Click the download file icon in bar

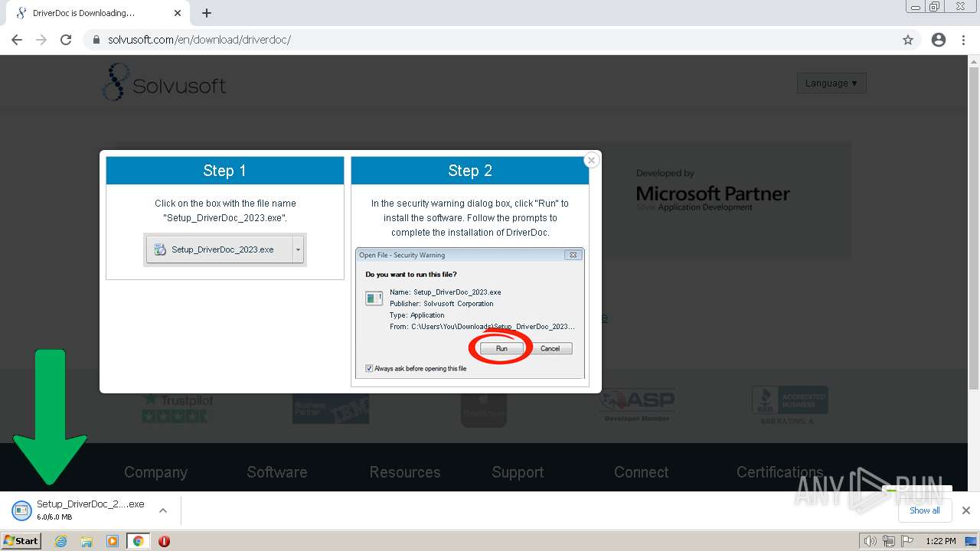point(21,510)
